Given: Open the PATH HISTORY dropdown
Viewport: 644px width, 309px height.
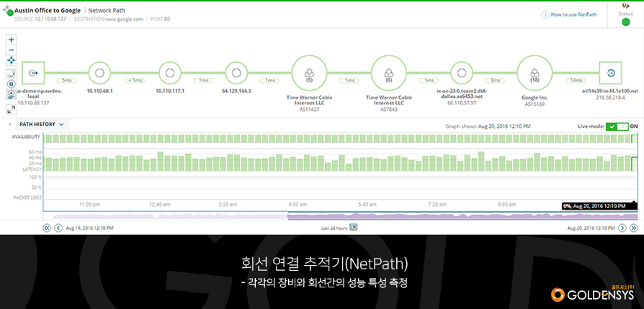Looking at the screenshot, I should [42, 124].
